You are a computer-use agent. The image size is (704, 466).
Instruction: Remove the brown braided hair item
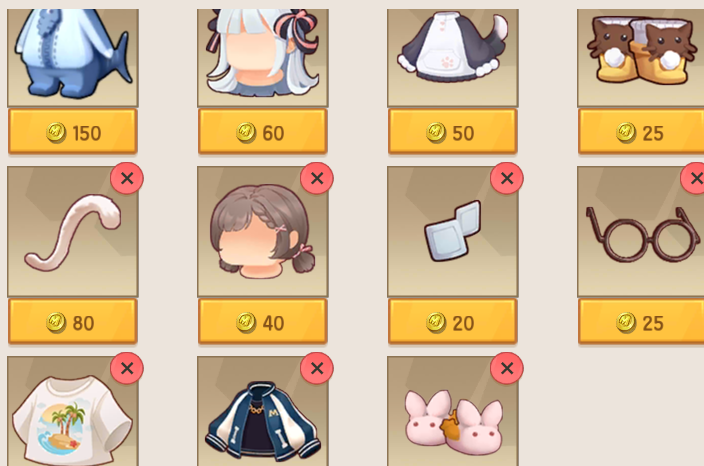[x=317, y=178]
